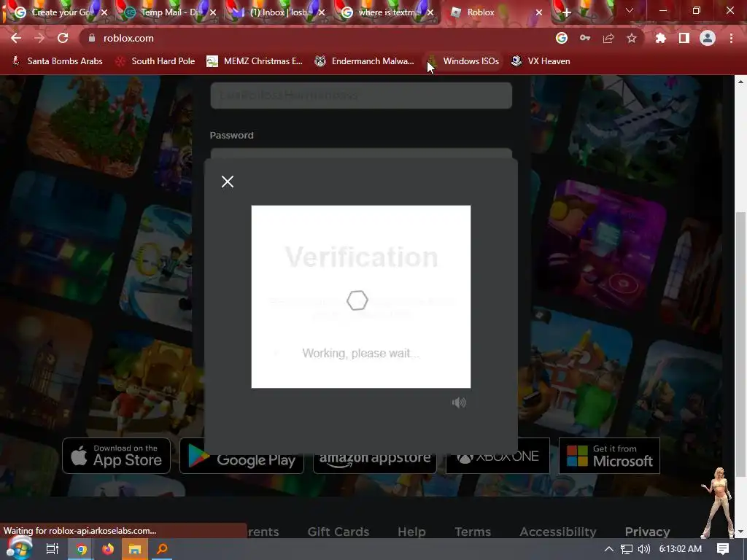This screenshot has height=560, width=747.
Task: Bookmark this page with the star
Action: point(632,38)
